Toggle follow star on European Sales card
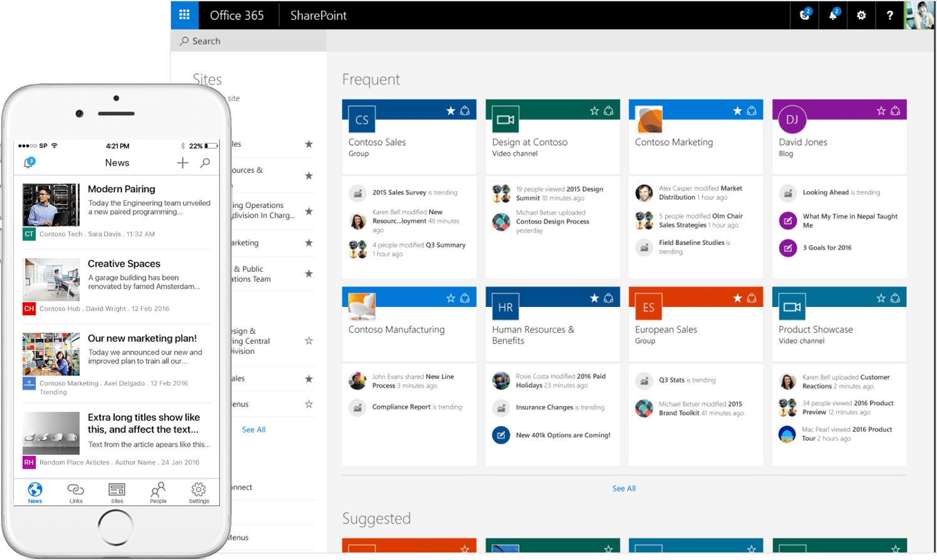 pos(737,298)
